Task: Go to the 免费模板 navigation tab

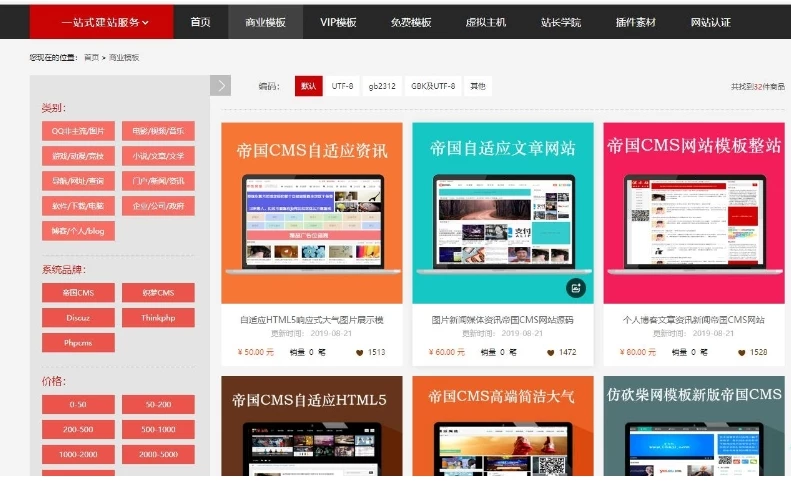Action: (x=411, y=22)
